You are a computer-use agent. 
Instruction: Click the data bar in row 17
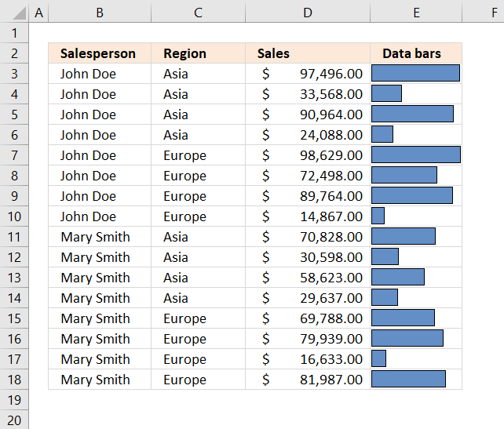point(378,358)
